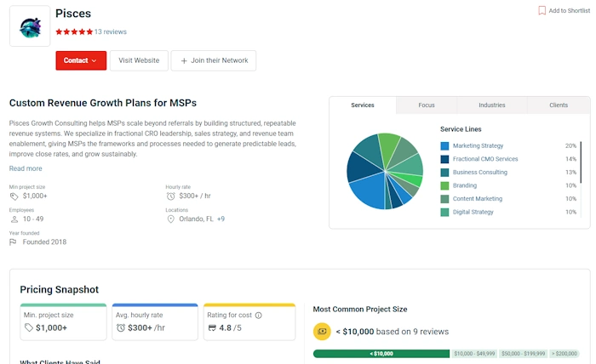Open the 13 reviews link
596x364 pixels.
[111, 31]
